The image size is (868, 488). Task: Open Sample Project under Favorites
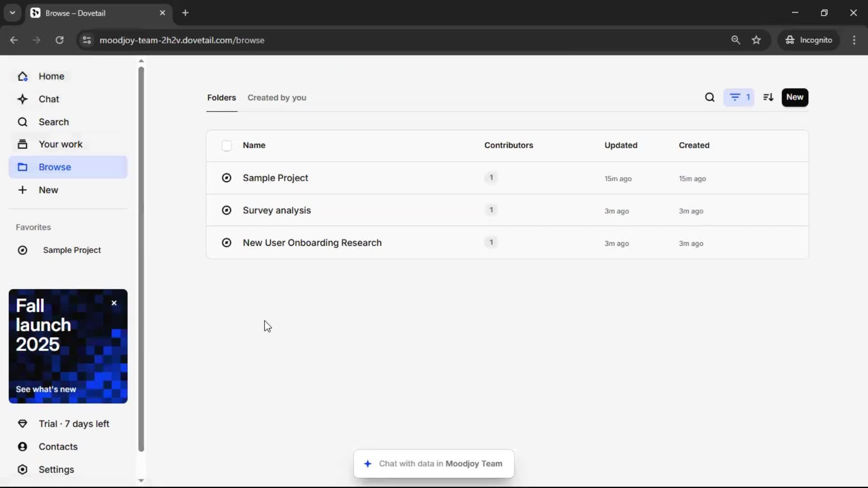tap(71, 250)
